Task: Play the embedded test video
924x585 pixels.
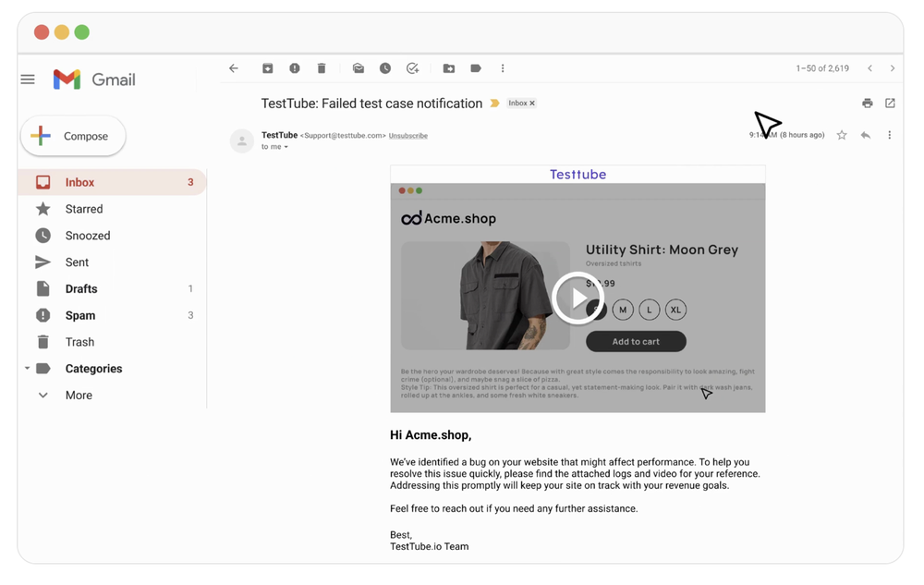Action: (x=577, y=299)
